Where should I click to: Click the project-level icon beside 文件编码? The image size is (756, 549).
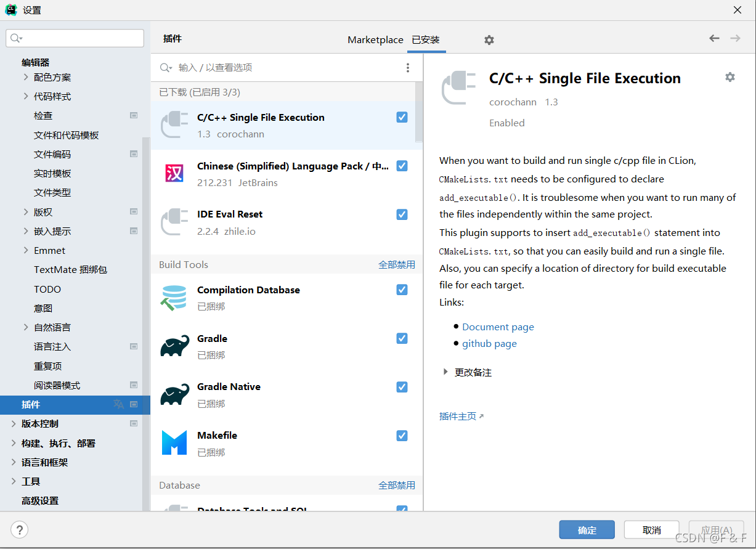coord(134,154)
